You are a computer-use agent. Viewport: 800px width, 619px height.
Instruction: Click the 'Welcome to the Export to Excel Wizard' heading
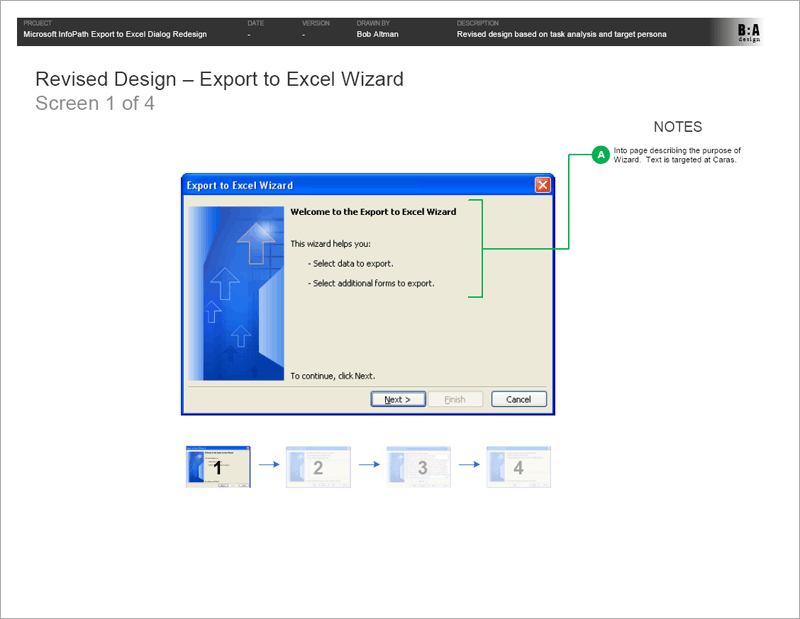coord(373,212)
